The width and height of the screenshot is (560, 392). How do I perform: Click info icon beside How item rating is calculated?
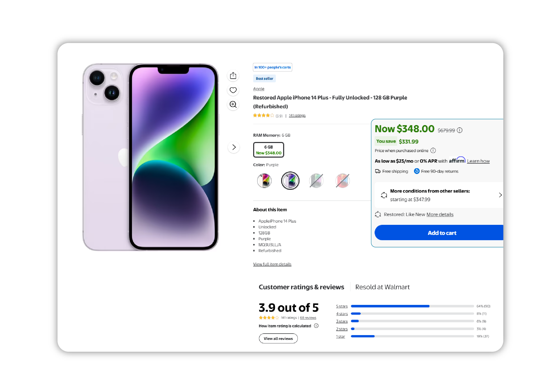[x=316, y=326]
